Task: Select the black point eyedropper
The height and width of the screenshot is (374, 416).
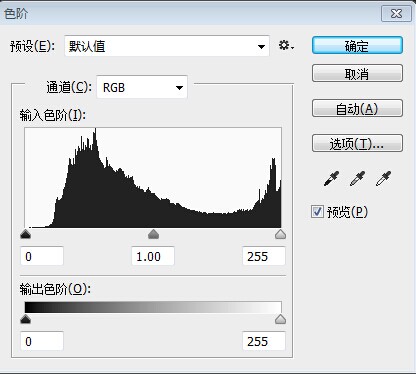Action: (x=331, y=178)
